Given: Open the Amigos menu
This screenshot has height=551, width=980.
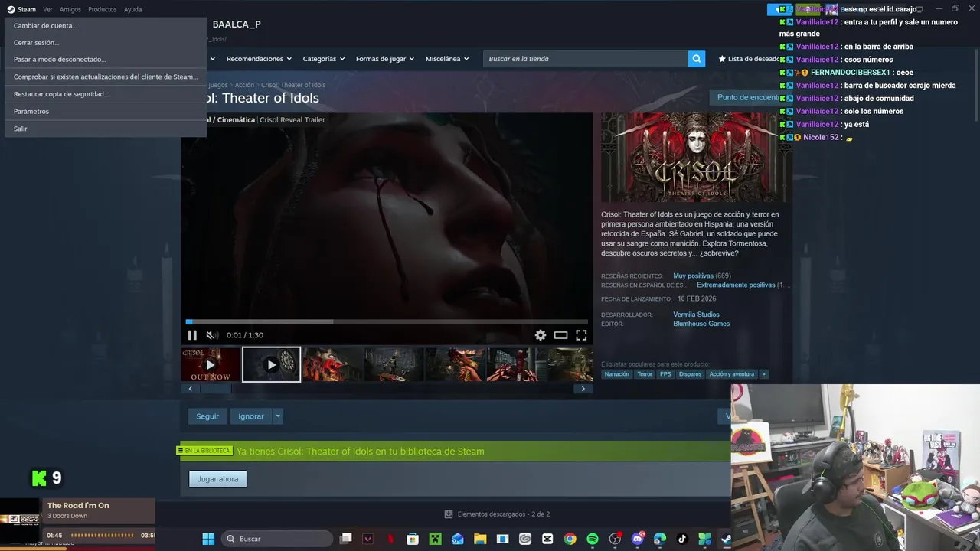Looking at the screenshot, I should pyautogui.click(x=70, y=9).
